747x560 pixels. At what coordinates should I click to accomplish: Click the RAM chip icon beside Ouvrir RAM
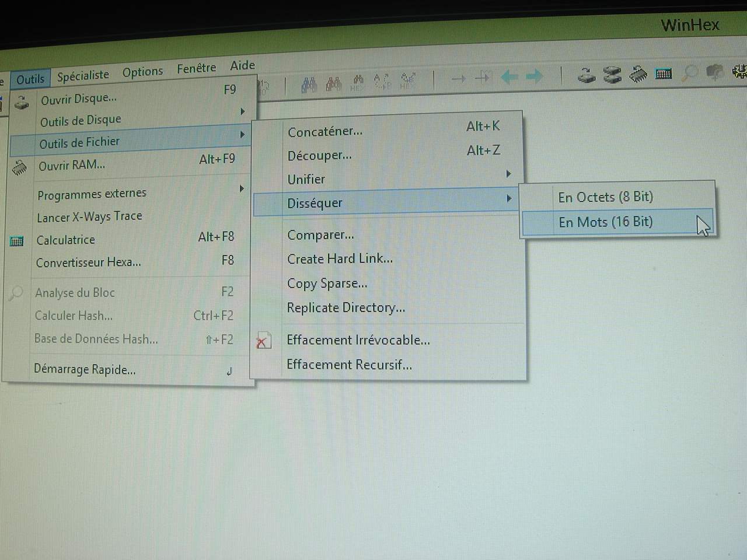19,168
